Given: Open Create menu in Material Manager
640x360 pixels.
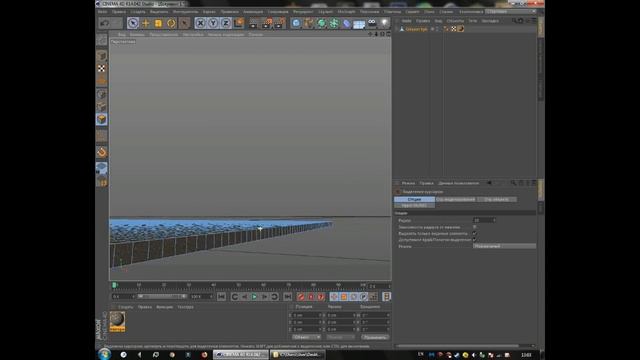Looking at the screenshot, I should (126, 307).
